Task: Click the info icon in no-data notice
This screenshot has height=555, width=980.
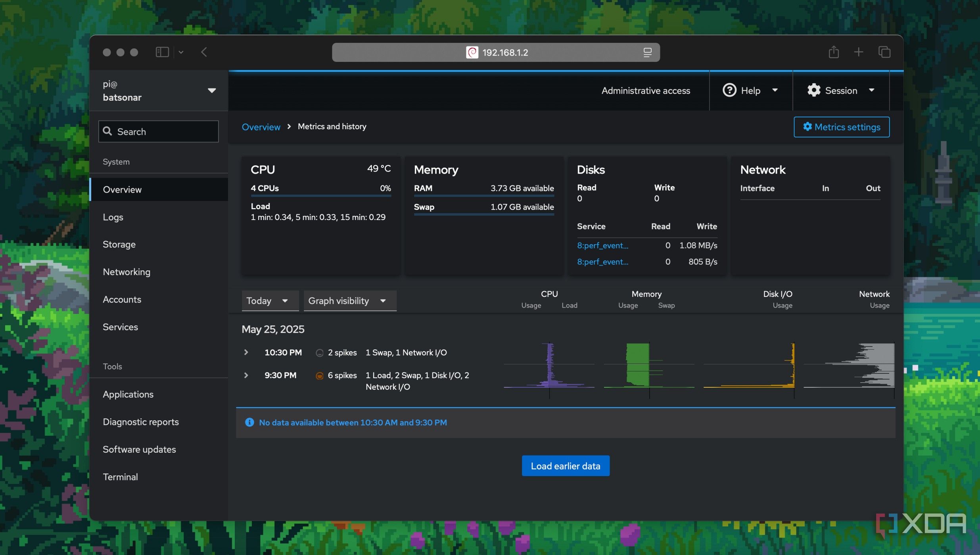Action: [249, 422]
